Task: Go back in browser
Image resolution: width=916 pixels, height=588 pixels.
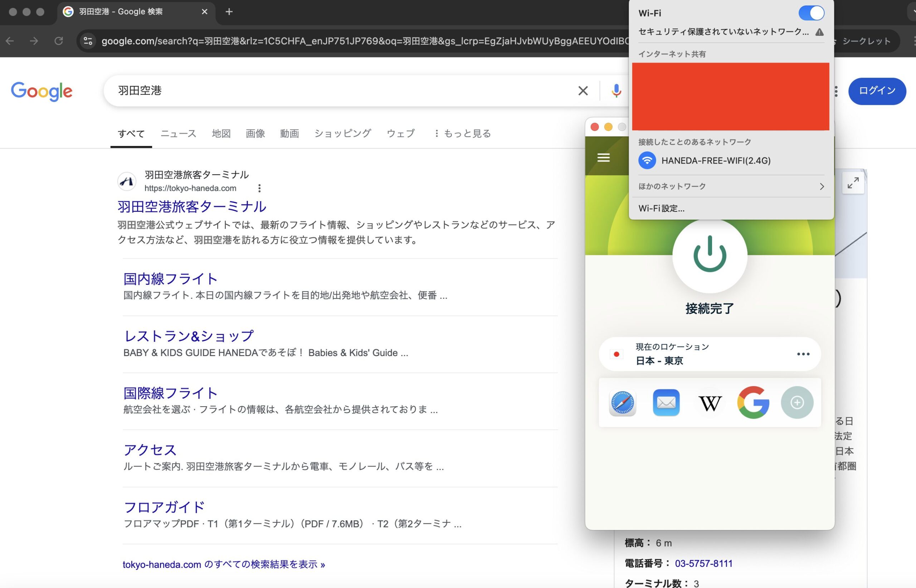Action: [10, 41]
